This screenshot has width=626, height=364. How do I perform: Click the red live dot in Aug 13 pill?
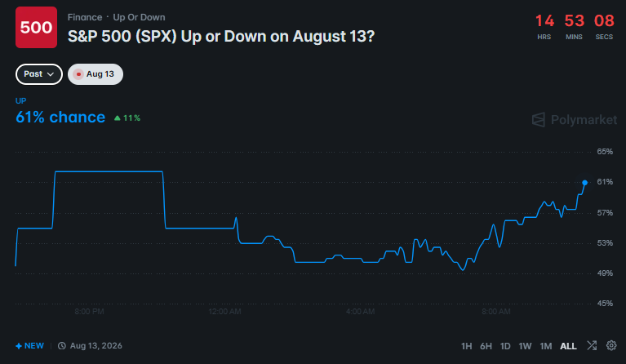pos(78,74)
